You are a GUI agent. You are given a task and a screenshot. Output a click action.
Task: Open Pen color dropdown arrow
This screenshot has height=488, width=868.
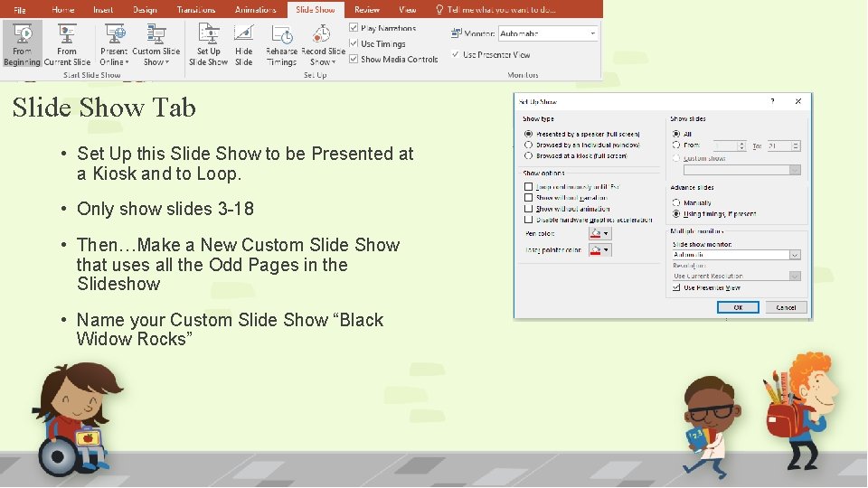606,233
